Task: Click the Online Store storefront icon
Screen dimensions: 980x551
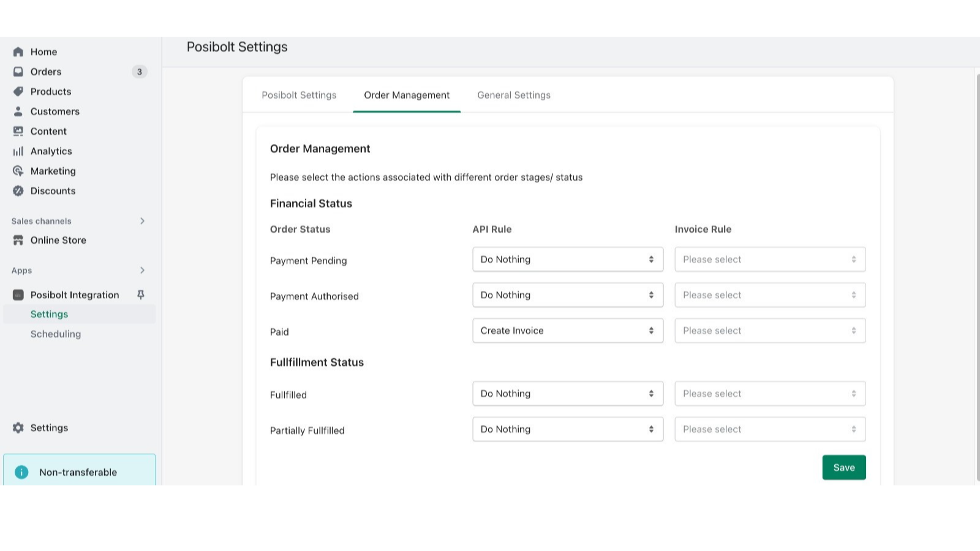Action: point(18,240)
